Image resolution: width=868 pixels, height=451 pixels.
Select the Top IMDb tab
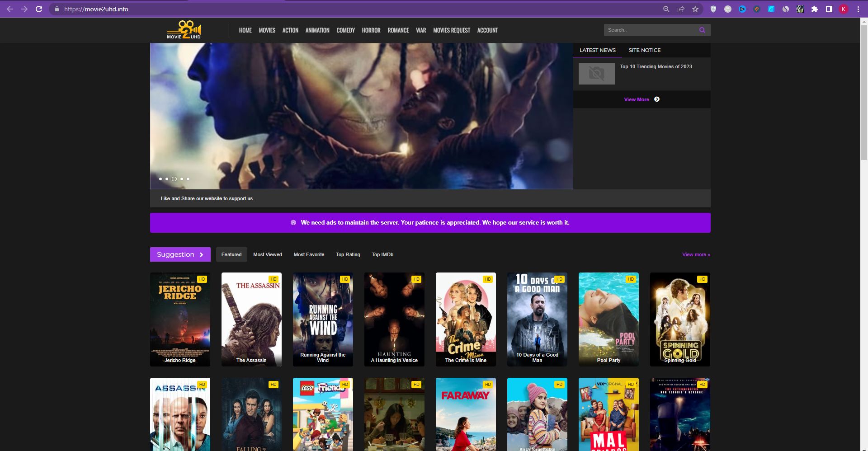pos(382,254)
